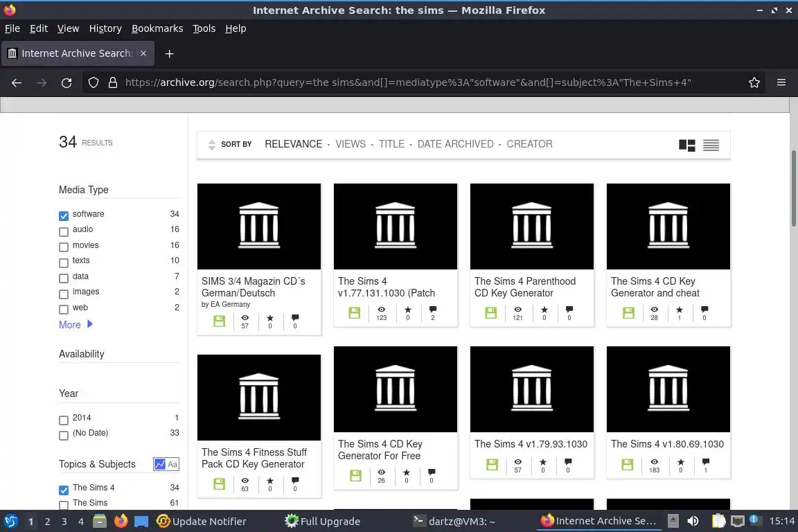Click the browser Back arrow
Image resolution: width=798 pixels, height=532 pixels.
(17, 82)
